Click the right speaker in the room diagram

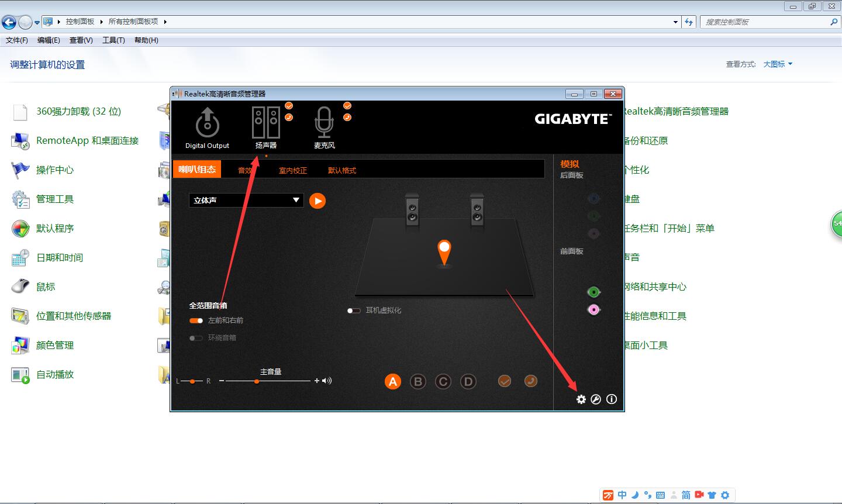[x=477, y=210]
